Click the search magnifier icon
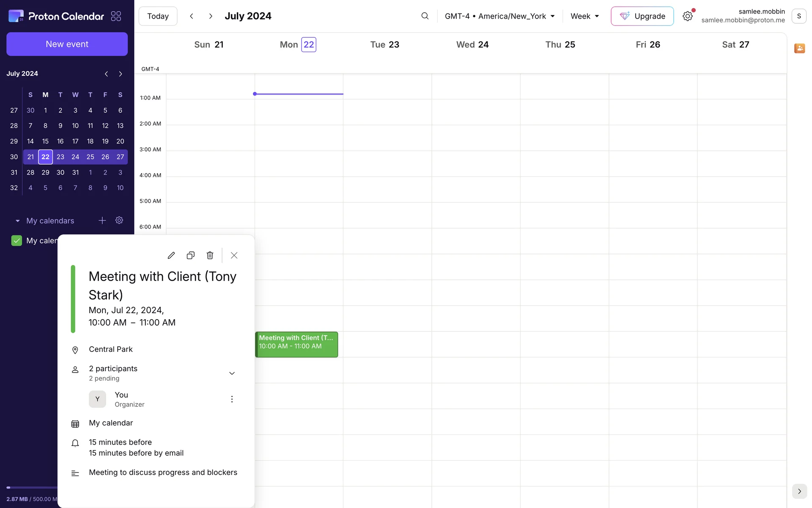812x508 pixels. (x=425, y=16)
